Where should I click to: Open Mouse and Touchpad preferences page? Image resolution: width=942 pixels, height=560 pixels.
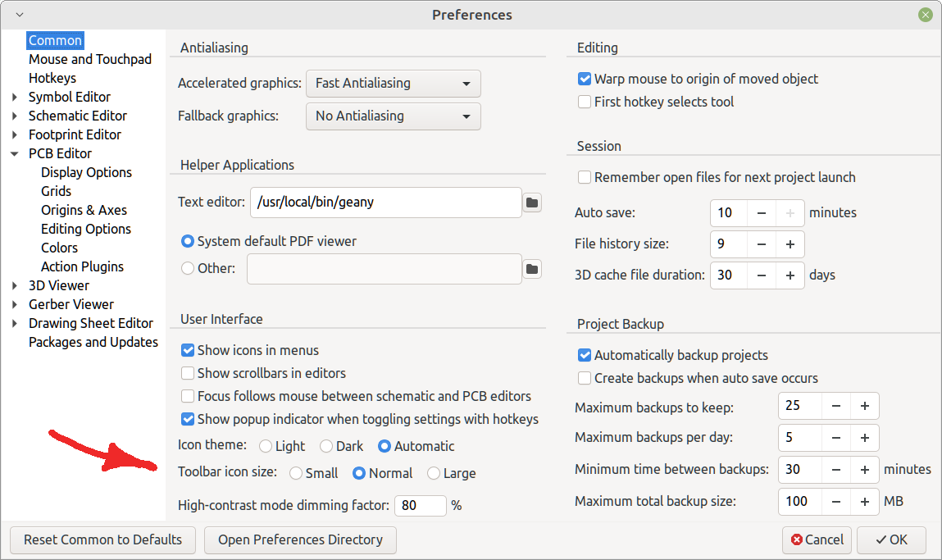[x=90, y=60]
